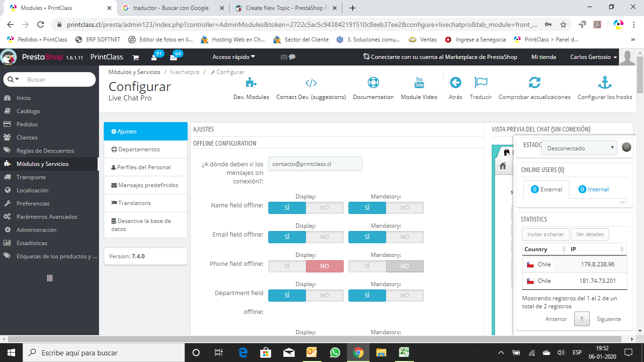
Task: Open the Dev. Modules puzzle icon
Action: (x=251, y=83)
